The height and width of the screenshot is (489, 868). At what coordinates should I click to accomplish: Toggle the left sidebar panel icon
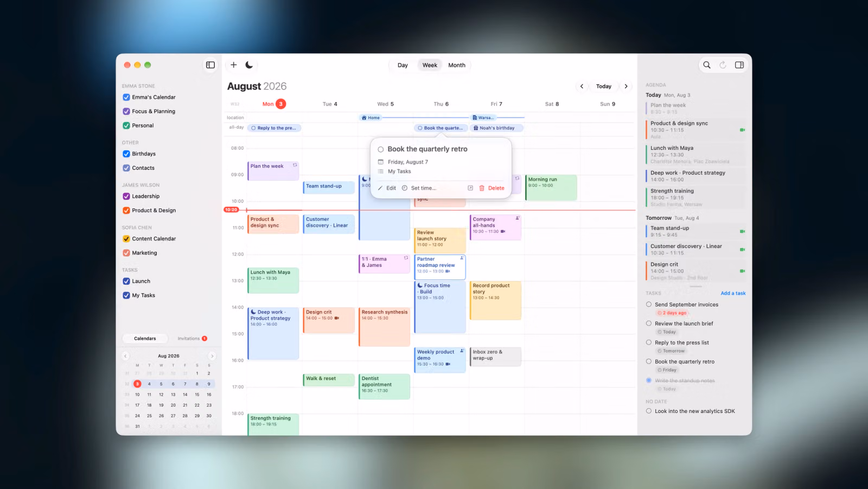point(210,65)
